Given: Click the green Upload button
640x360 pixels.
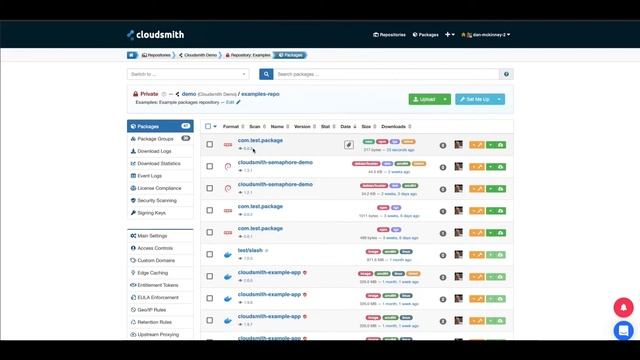Looking at the screenshot, I should [x=424, y=99].
